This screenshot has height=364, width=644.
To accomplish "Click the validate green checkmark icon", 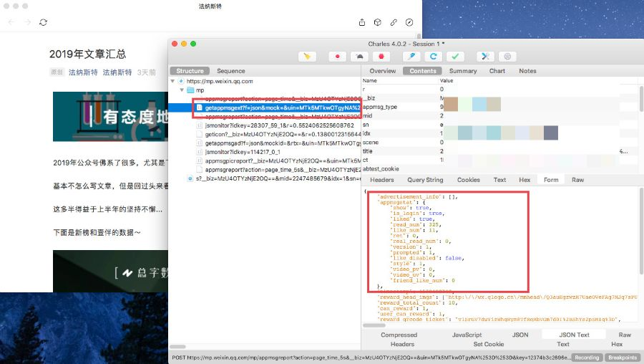I will click(x=455, y=57).
